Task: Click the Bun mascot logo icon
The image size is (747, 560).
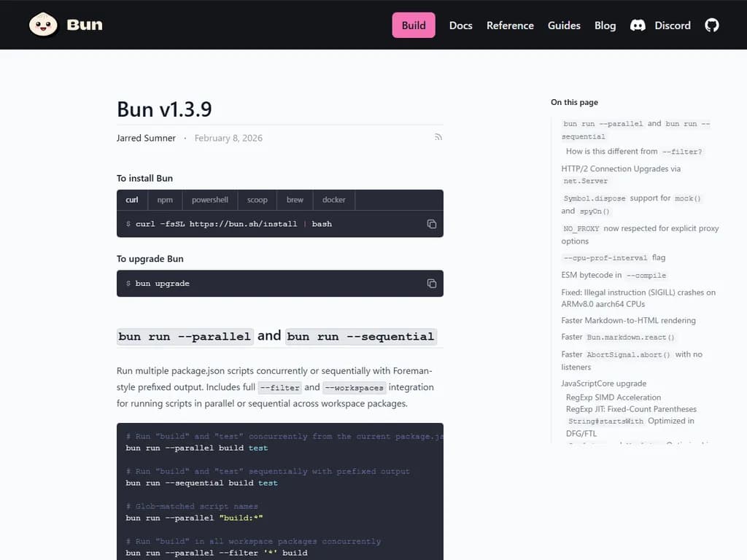Action: [43, 24]
